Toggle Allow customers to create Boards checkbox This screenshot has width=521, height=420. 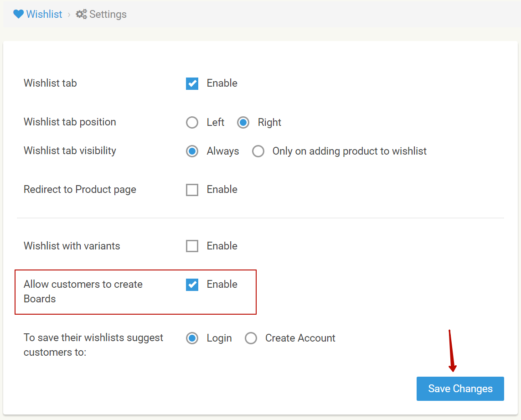coord(192,285)
